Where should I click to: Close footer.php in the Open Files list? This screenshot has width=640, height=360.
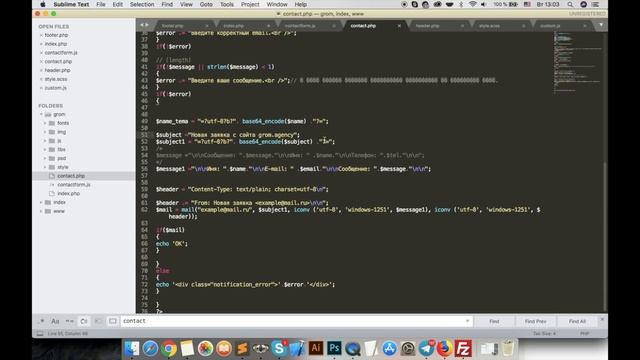pos(41,35)
